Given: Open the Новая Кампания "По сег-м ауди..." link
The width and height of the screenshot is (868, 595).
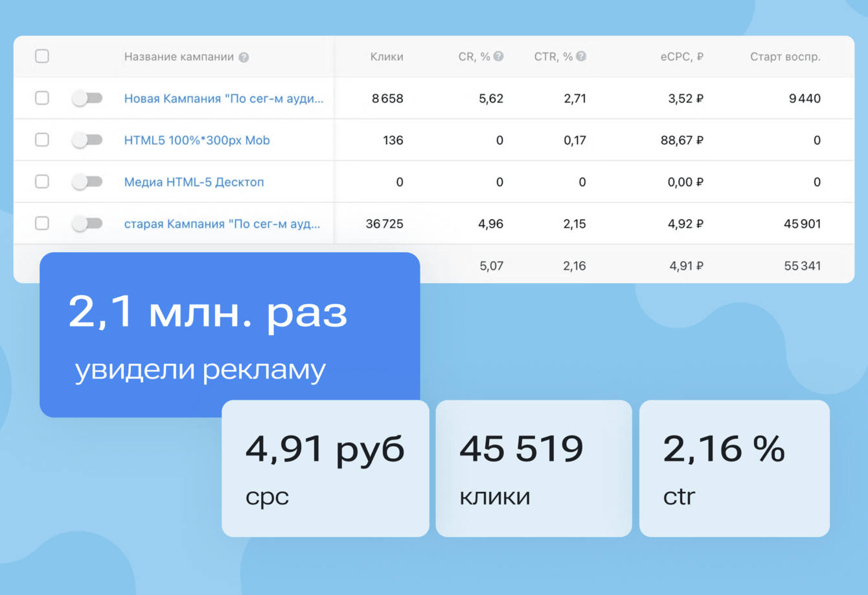Looking at the screenshot, I should pos(223,99).
